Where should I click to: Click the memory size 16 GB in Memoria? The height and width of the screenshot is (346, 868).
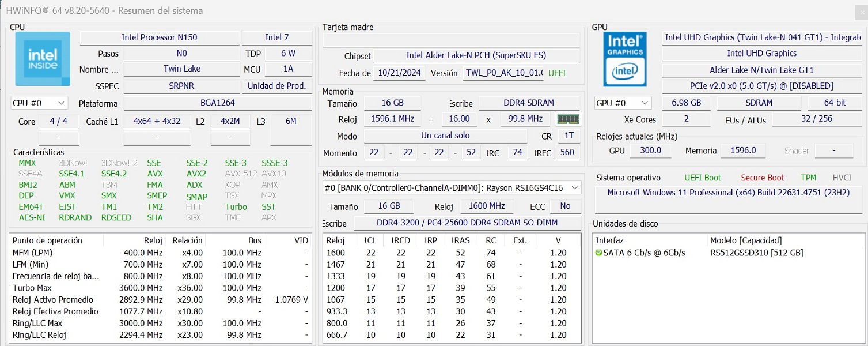coord(392,103)
